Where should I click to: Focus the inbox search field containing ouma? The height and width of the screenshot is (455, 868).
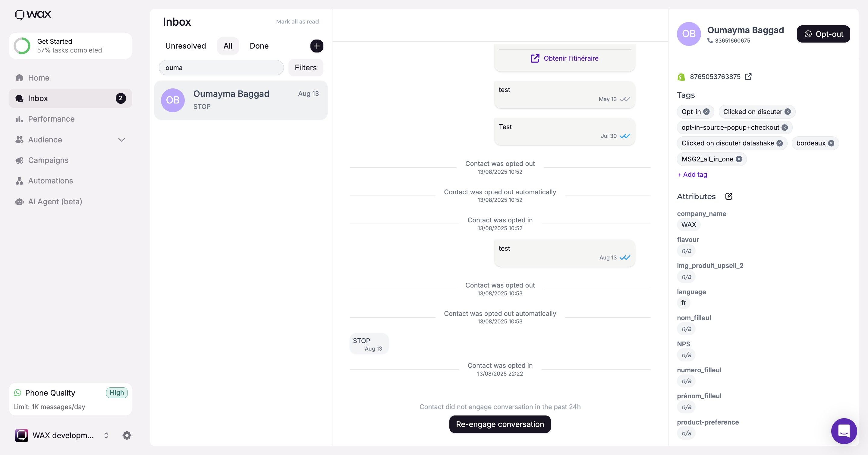pyautogui.click(x=221, y=68)
